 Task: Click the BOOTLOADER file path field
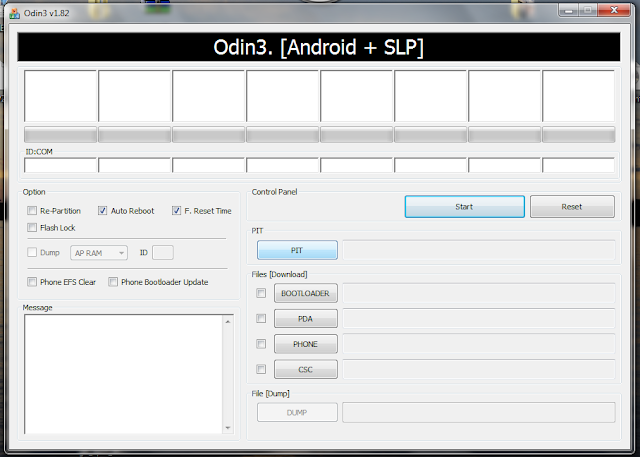coord(479,293)
